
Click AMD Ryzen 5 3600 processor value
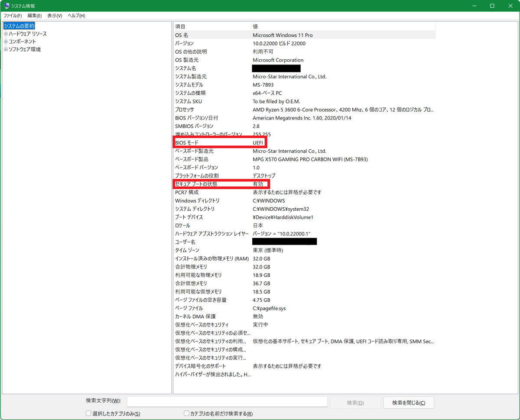tap(342, 110)
